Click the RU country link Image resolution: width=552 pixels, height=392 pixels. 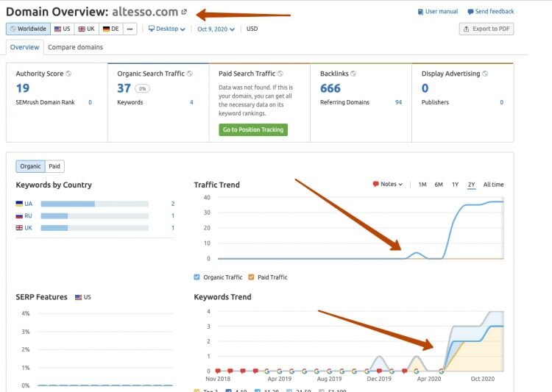pos(29,215)
